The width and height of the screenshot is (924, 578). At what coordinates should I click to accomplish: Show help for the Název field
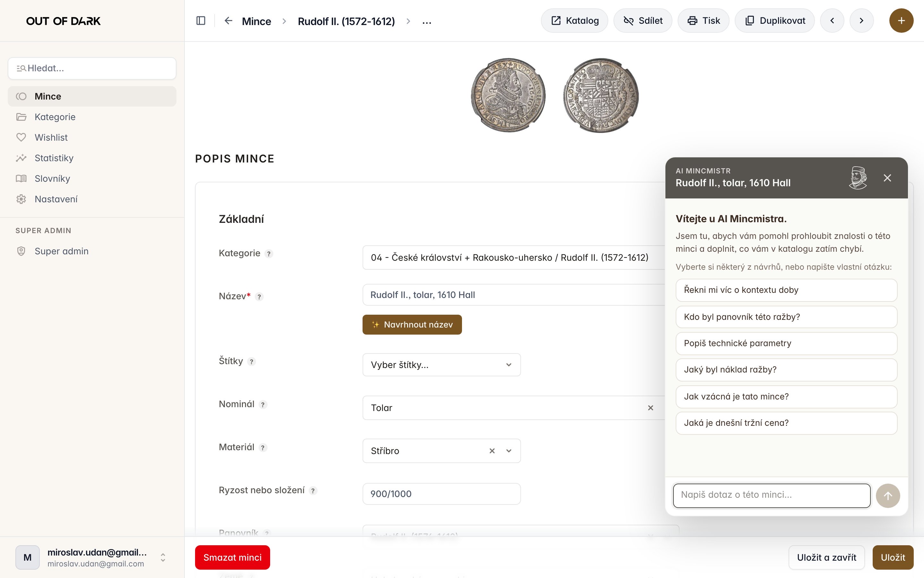[259, 297]
